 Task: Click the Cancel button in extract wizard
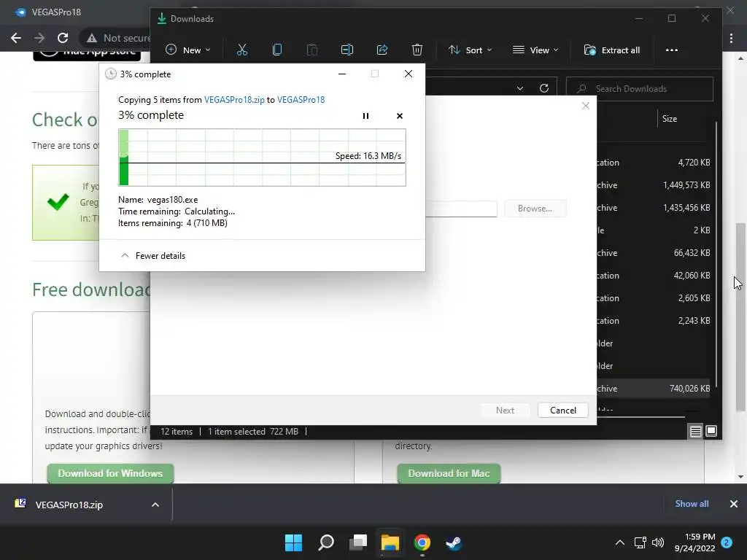pos(562,410)
